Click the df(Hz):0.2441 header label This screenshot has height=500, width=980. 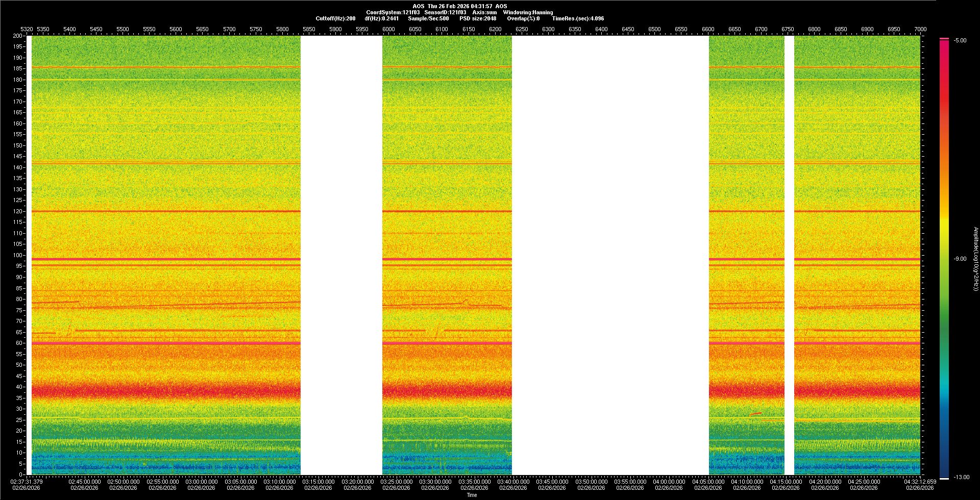point(382,18)
